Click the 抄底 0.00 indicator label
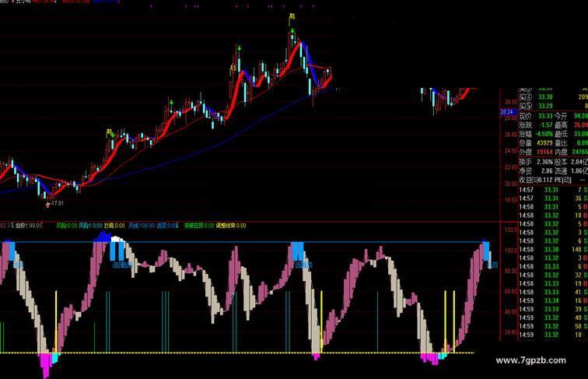Viewport: 588px width, 379px height. pos(114,226)
